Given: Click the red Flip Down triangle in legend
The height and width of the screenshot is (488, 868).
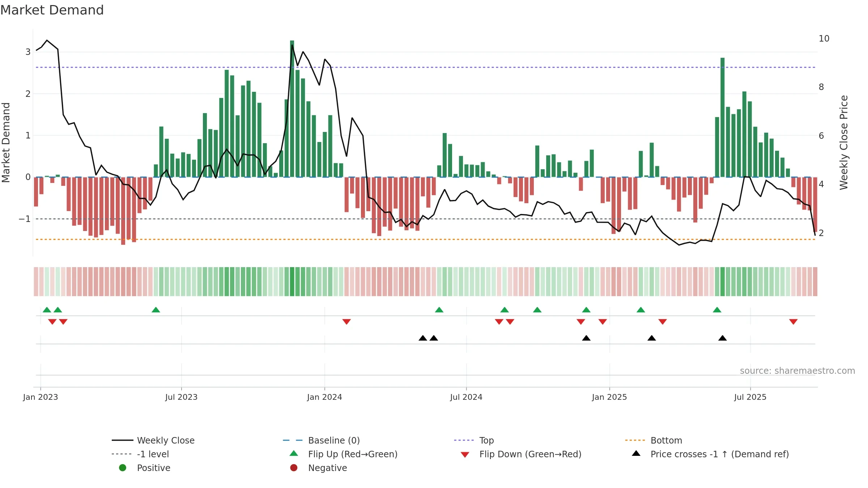Looking at the screenshot, I should pos(465,455).
